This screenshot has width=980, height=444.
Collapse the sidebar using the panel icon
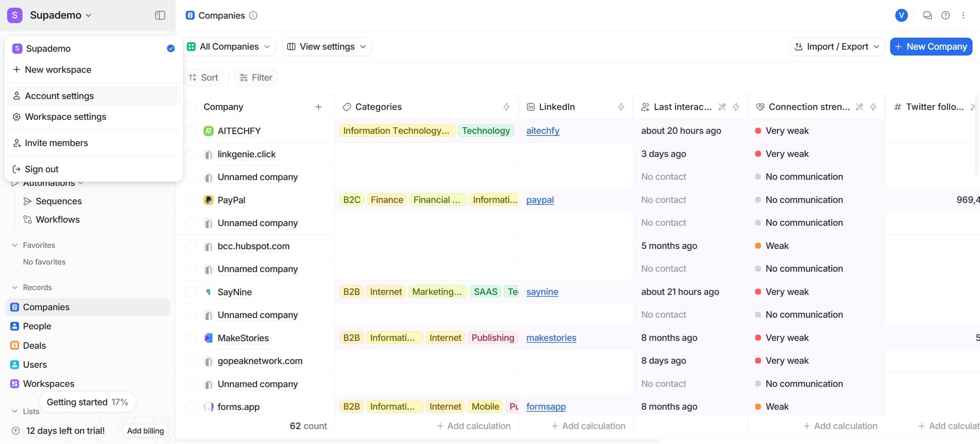point(160,15)
